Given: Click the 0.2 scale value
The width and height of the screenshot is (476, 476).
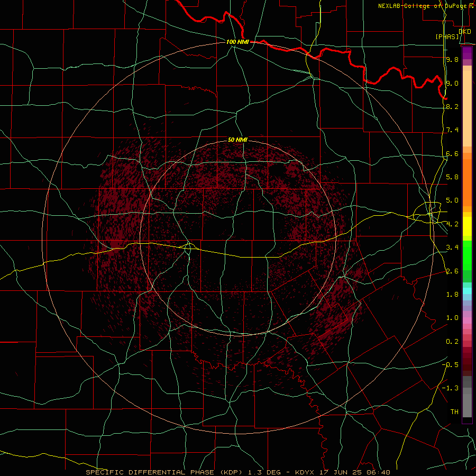Looking at the screenshot, I should 452,342.
